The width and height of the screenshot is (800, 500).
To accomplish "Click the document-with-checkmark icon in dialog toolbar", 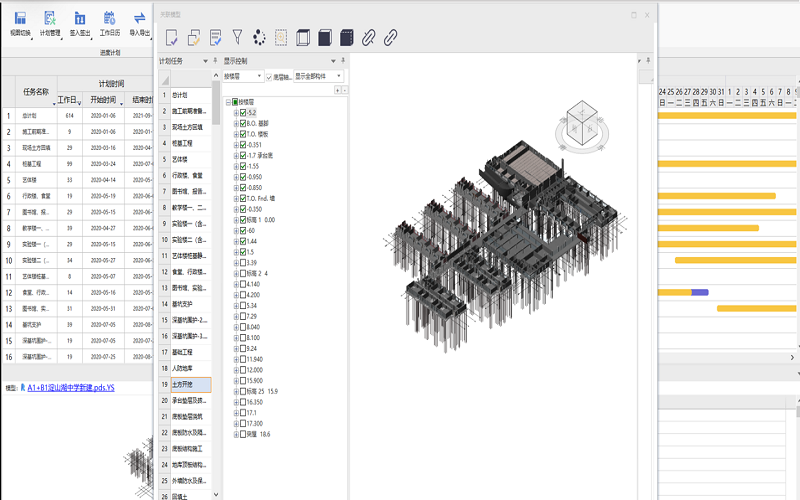I will point(172,38).
